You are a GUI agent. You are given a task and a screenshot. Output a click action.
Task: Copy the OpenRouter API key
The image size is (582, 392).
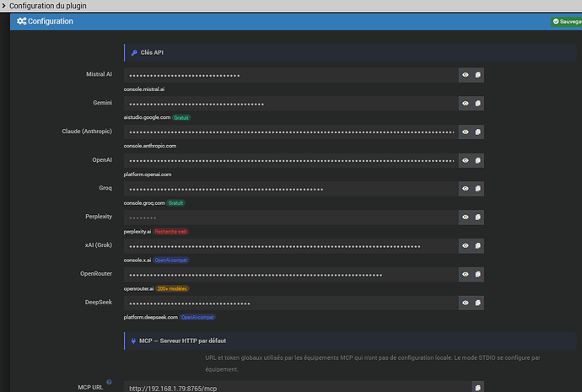point(477,275)
